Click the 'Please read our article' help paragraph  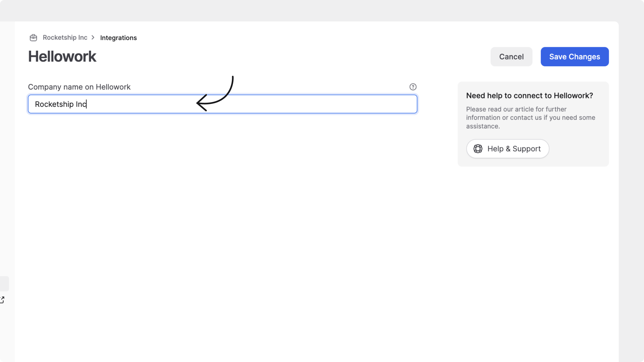pos(530,118)
